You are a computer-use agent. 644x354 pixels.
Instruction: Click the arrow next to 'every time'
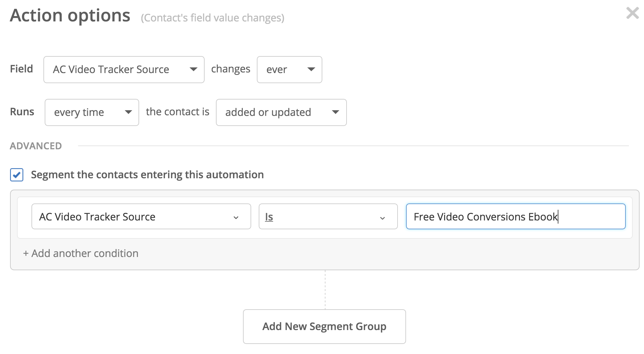(128, 112)
